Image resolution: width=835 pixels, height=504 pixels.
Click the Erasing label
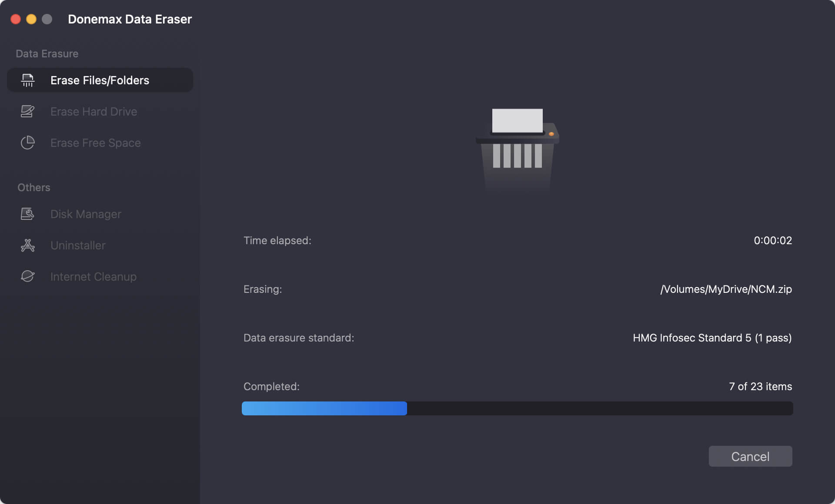click(263, 289)
